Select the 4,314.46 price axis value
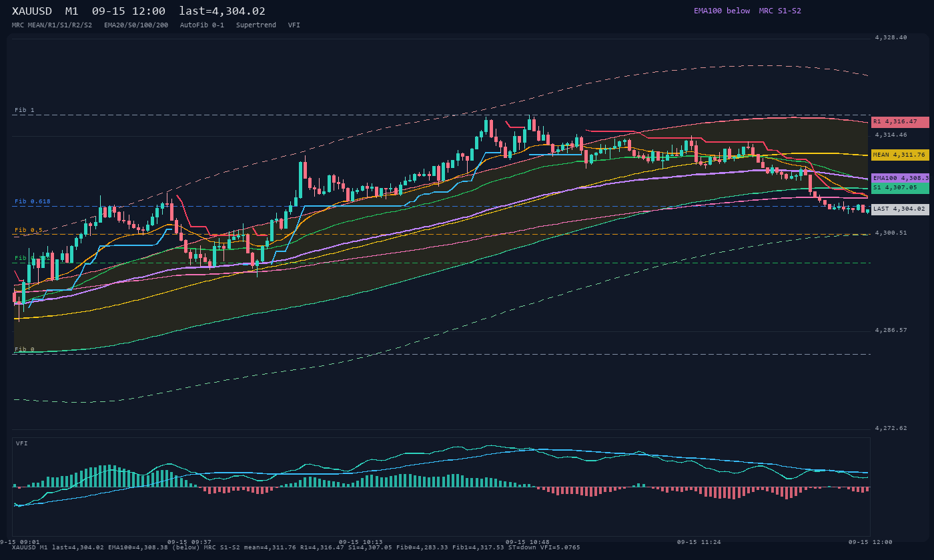Viewport: 934px width, 560px height. (891, 135)
